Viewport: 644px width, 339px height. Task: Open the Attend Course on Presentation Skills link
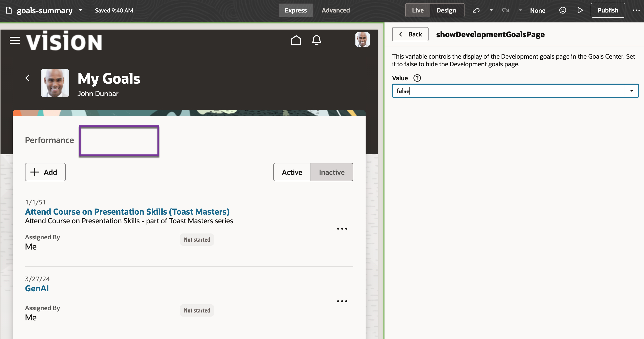pyautogui.click(x=127, y=212)
